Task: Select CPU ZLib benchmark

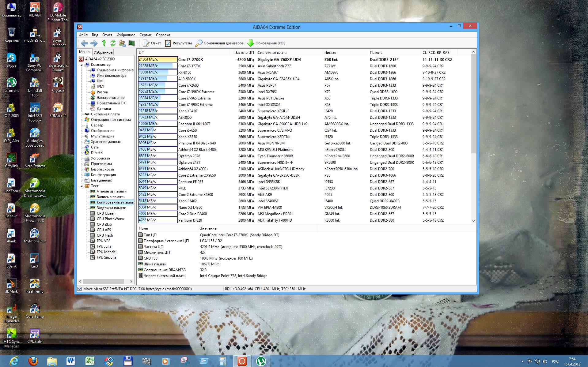Action: [x=104, y=224]
